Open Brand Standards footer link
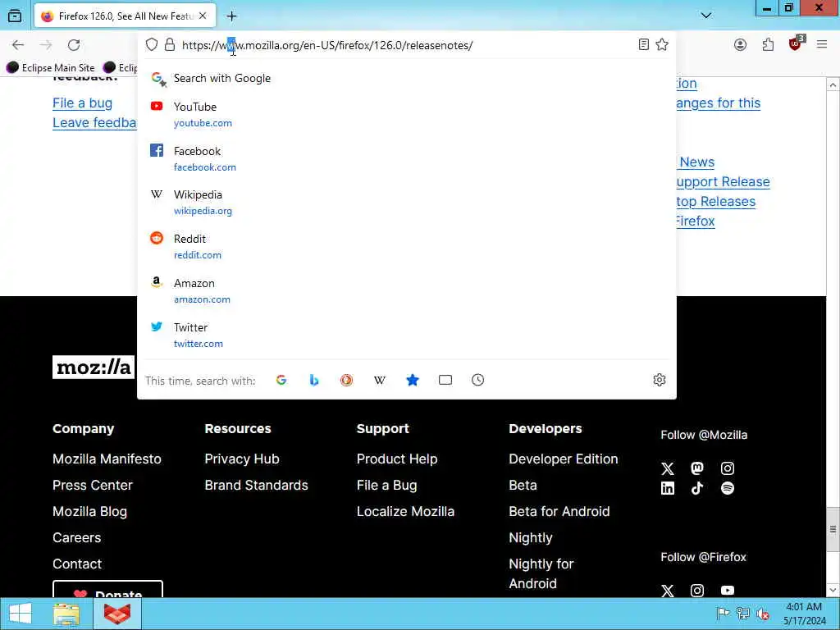This screenshot has width=840, height=630. tap(256, 485)
